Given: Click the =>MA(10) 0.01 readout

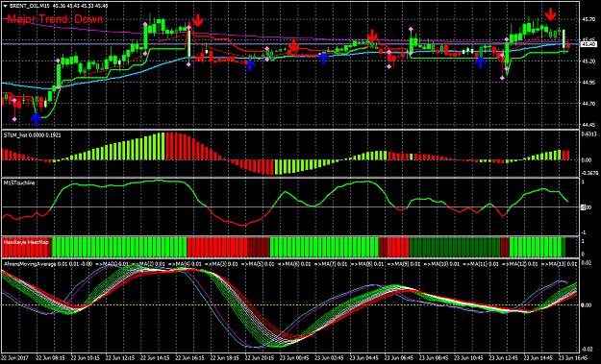Looking at the screenshot, I should [441, 264].
